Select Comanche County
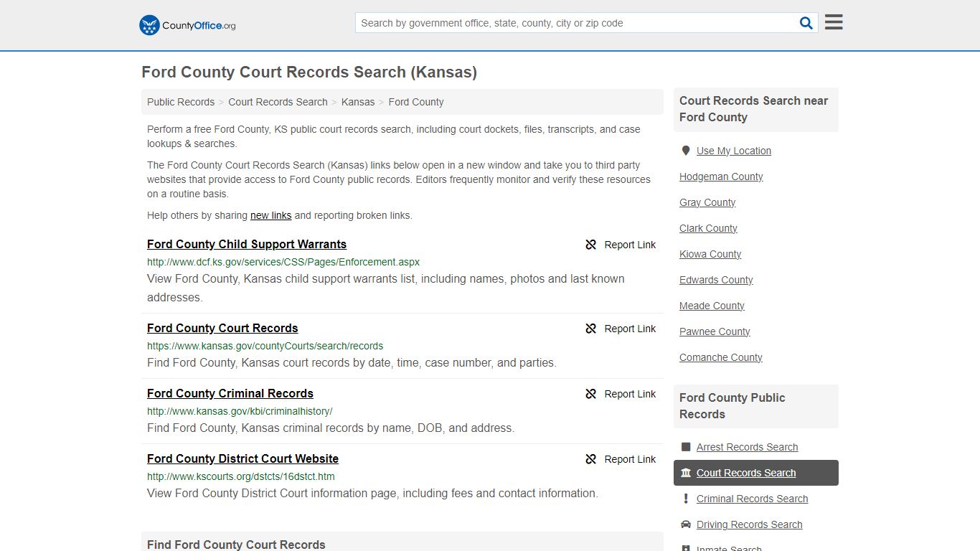The width and height of the screenshot is (980, 551). pyautogui.click(x=721, y=357)
